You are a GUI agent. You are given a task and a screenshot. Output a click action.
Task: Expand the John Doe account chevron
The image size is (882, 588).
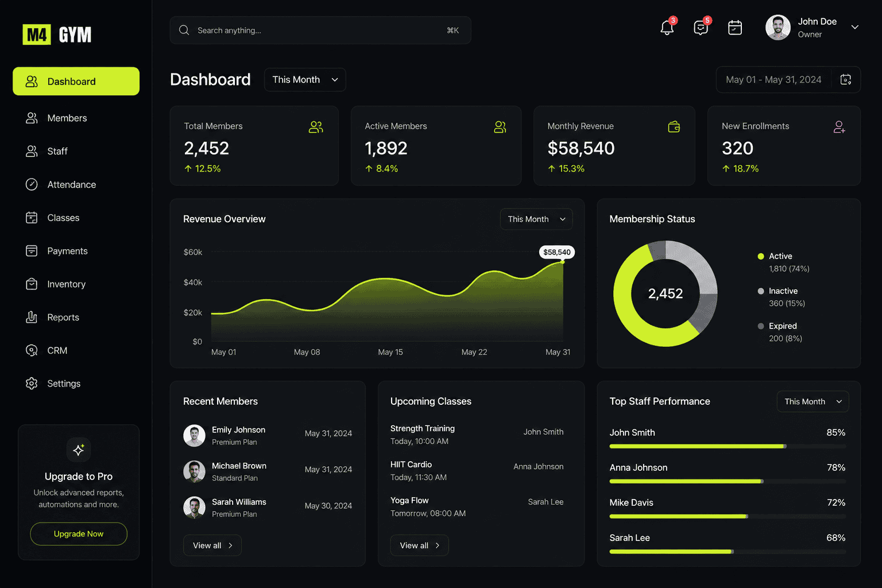pyautogui.click(x=855, y=27)
